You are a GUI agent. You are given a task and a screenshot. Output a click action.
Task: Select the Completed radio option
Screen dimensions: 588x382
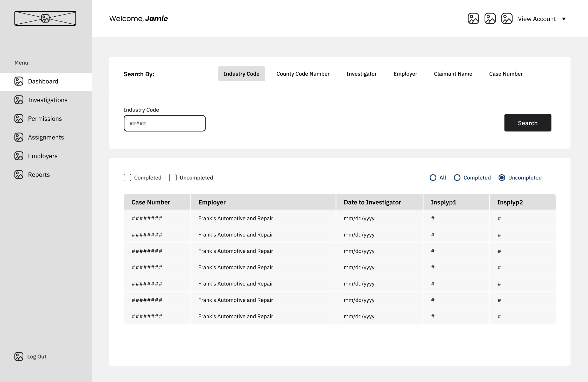point(457,178)
